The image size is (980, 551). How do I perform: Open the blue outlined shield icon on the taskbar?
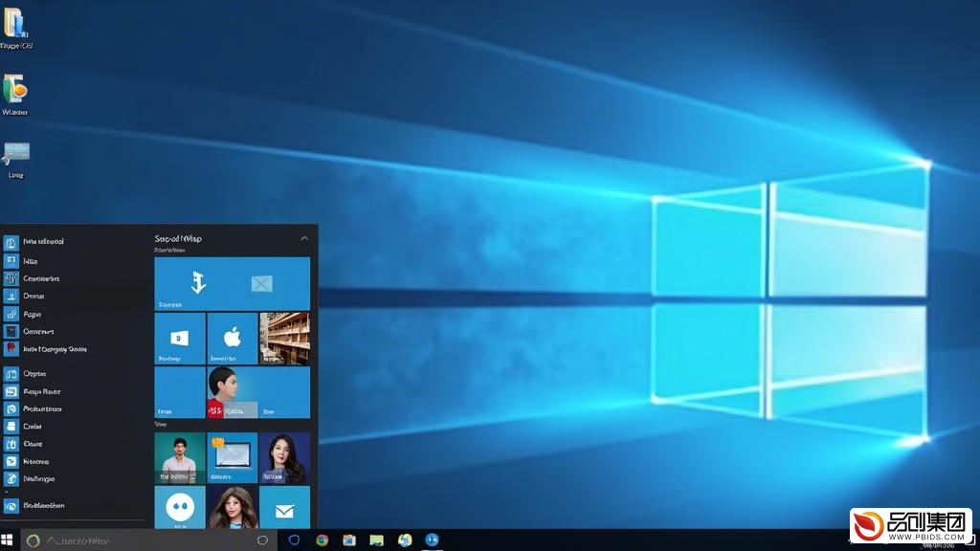pyautogui.click(x=294, y=540)
